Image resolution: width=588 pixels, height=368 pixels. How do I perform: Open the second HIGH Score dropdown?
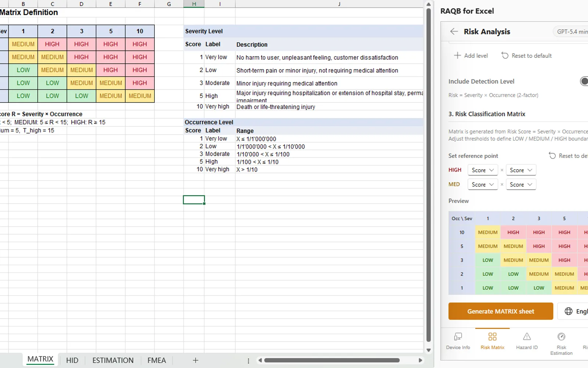pyautogui.click(x=521, y=170)
